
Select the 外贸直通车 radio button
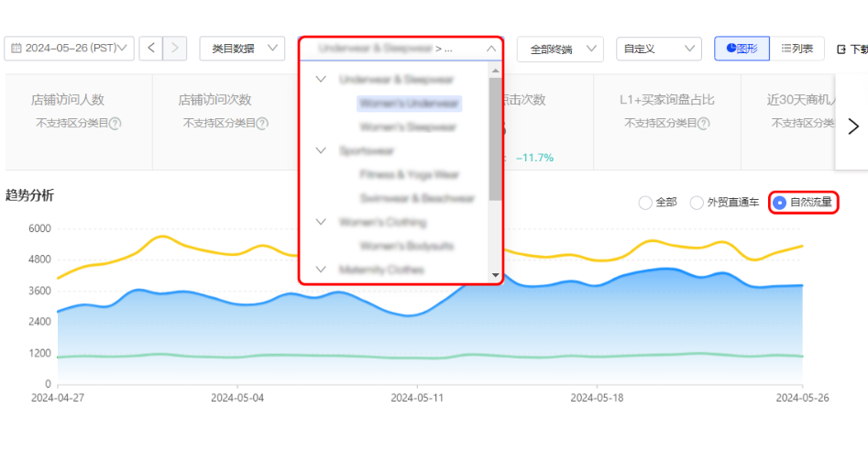[x=697, y=203]
